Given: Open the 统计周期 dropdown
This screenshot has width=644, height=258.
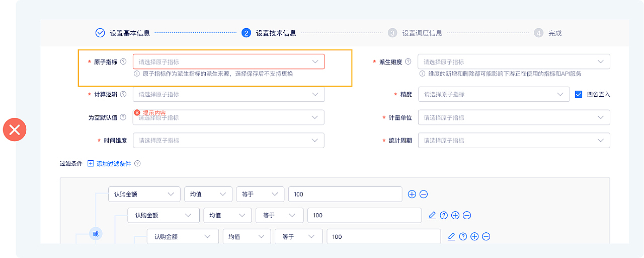Looking at the screenshot, I should [514, 141].
